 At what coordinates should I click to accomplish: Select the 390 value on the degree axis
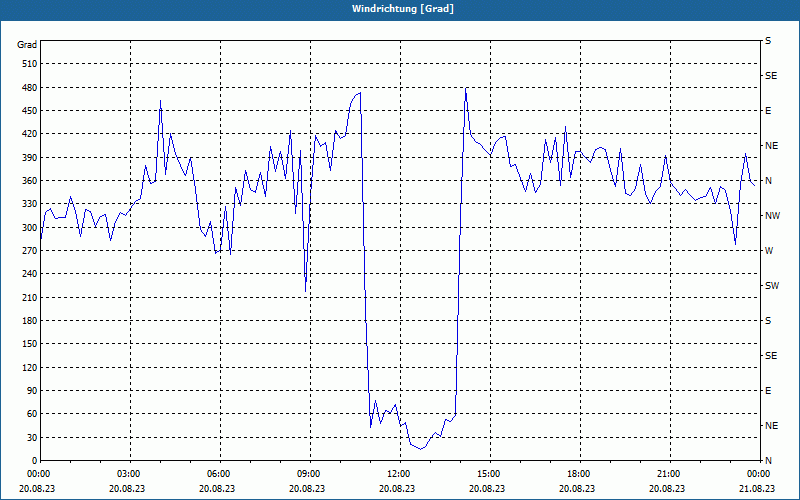click(30, 157)
